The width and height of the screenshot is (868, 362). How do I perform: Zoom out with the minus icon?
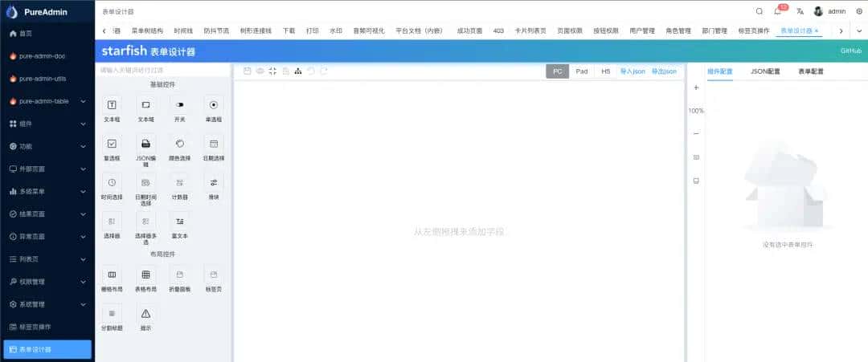click(x=696, y=134)
